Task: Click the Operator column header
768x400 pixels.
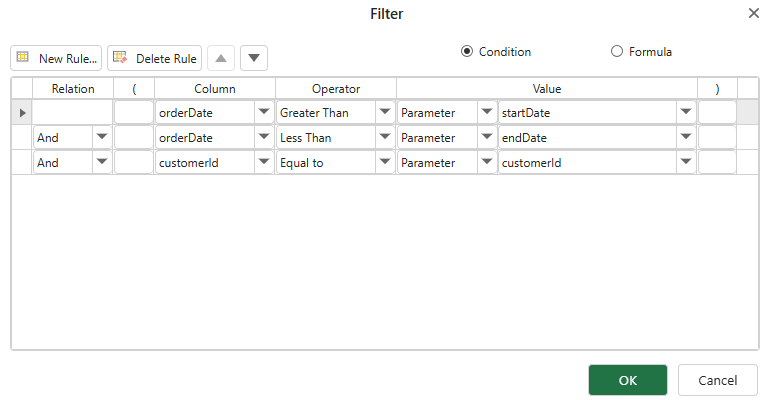Action: (x=335, y=89)
